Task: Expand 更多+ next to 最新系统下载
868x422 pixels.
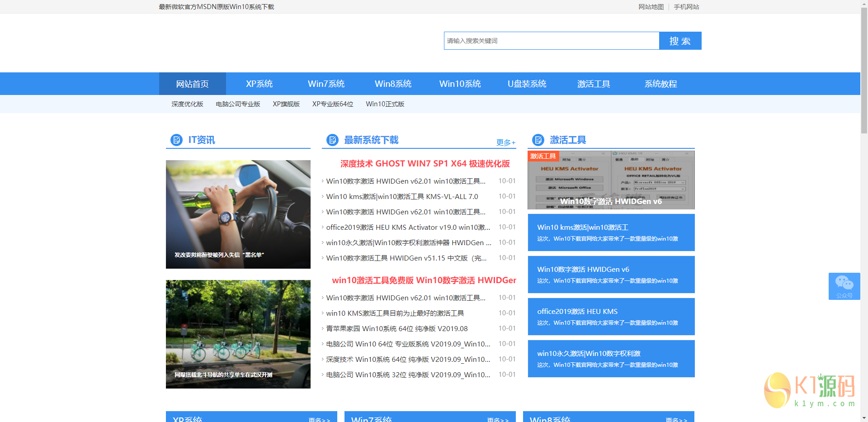Action: (505, 142)
